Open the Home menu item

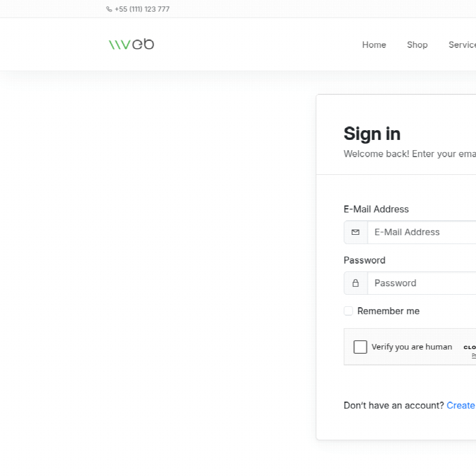coord(374,45)
